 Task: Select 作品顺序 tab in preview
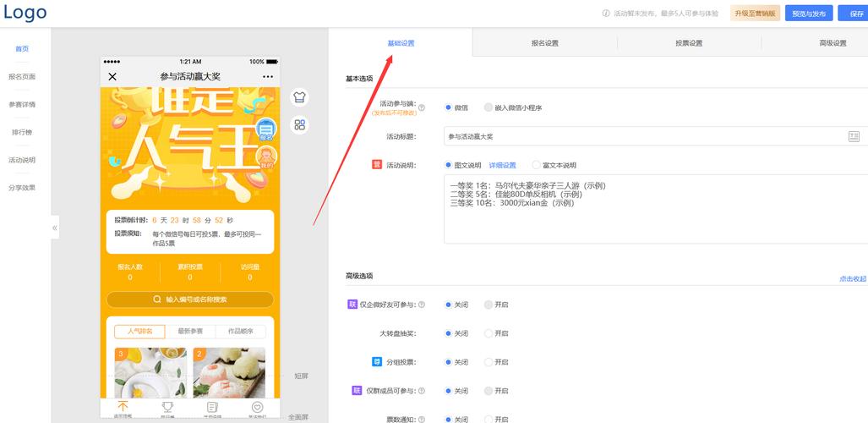pos(241,331)
